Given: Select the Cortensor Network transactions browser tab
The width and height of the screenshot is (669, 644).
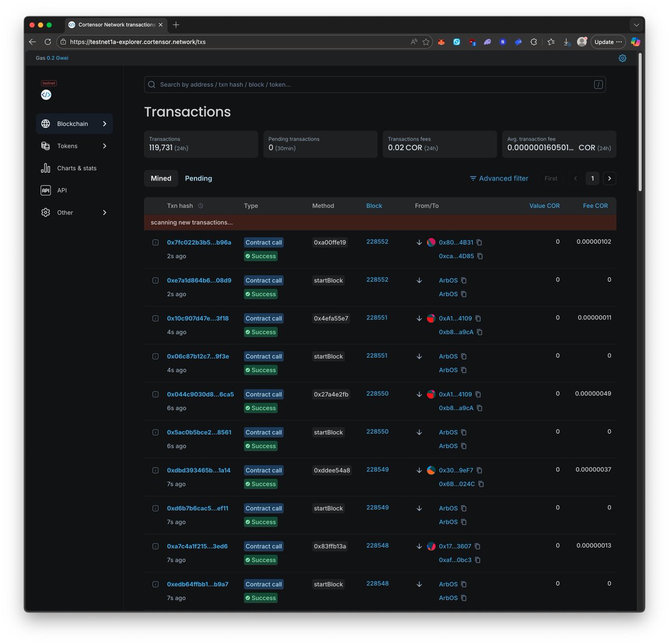Looking at the screenshot, I should tap(116, 25).
